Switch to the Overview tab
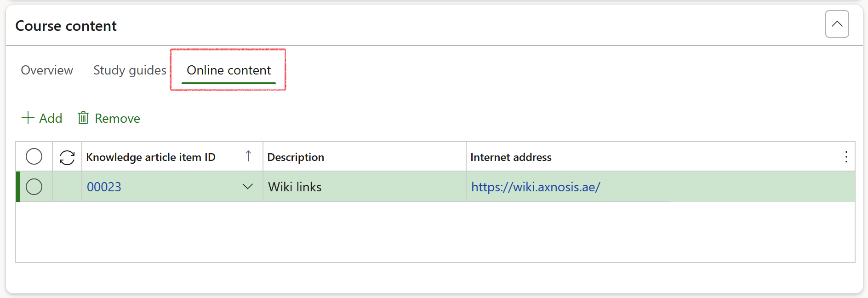The height and width of the screenshot is (298, 868). tap(47, 70)
